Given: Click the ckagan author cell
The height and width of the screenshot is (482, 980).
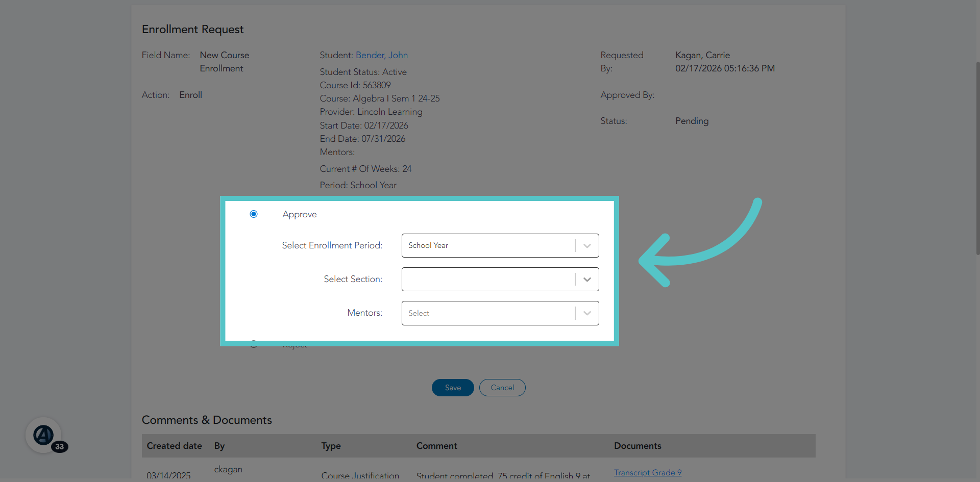Looking at the screenshot, I should pyautogui.click(x=228, y=469).
